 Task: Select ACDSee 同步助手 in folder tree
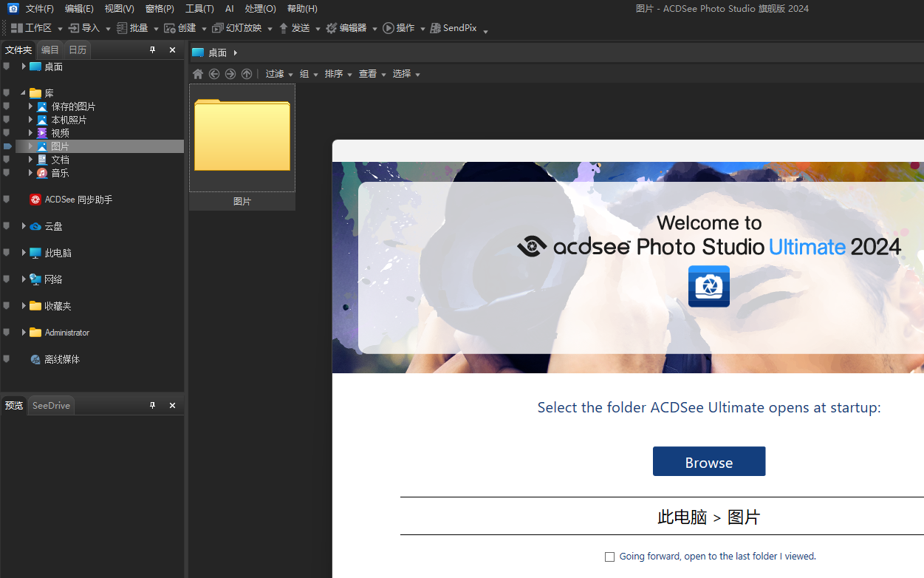click(71, 200)
